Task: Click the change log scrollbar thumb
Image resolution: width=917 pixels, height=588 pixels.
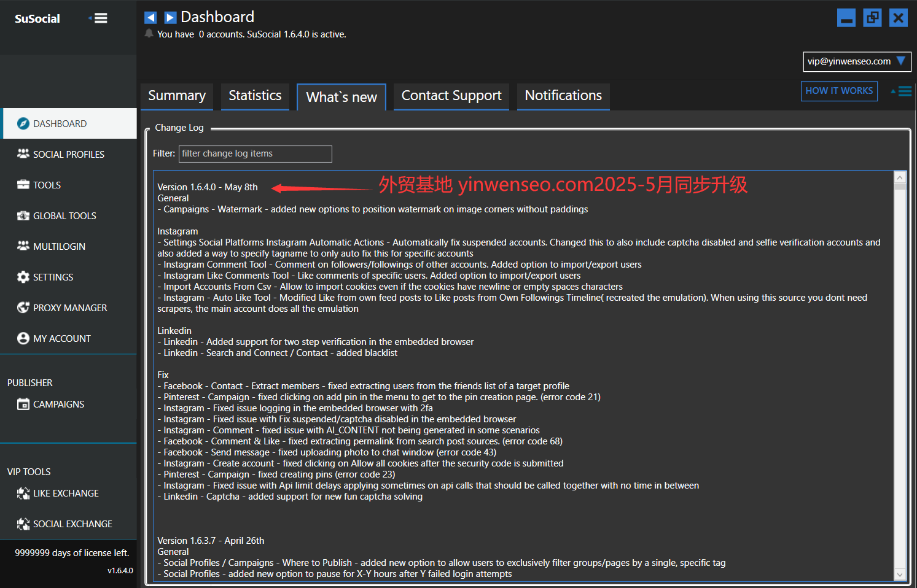Action: tap(900, 187)
